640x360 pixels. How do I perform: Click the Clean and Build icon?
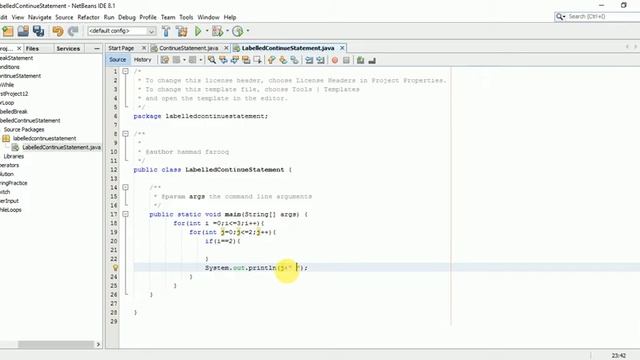182,31
